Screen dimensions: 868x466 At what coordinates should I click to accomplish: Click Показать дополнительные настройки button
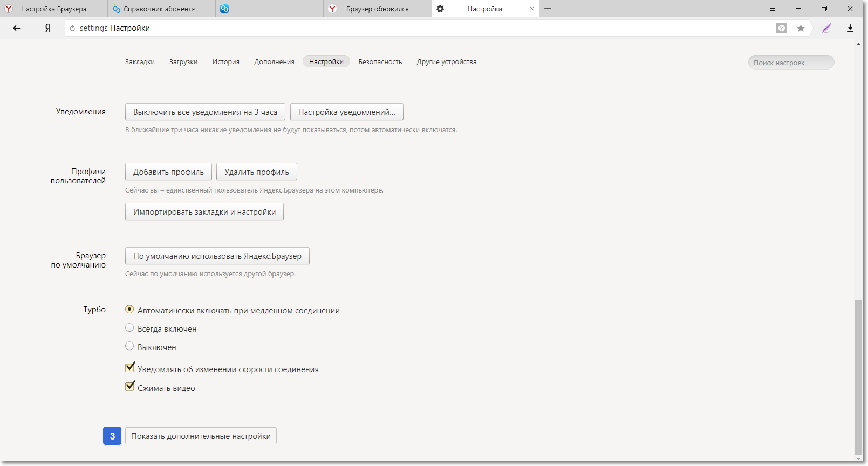click(201, 436)
